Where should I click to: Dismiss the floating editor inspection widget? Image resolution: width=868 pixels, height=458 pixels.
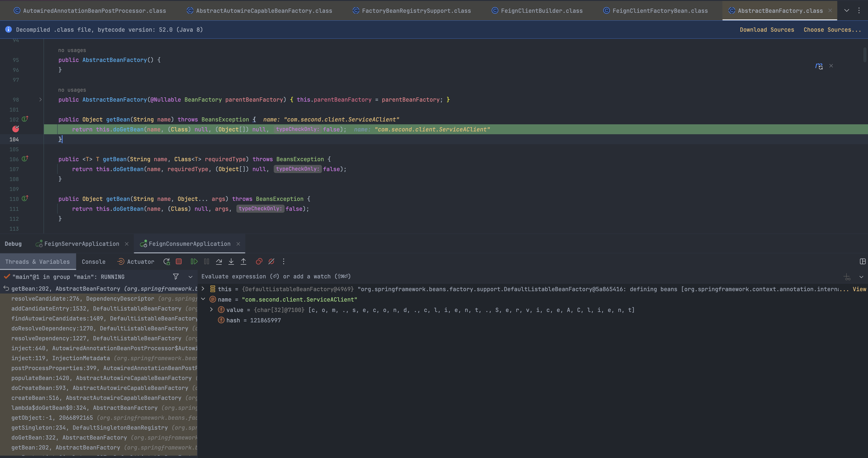(x=831, y=66)
